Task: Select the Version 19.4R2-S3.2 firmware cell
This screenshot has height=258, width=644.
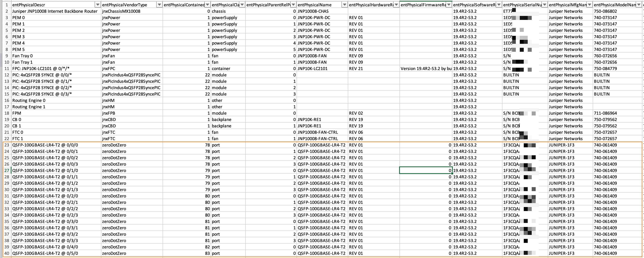Action: pyautogui.click(x=426, y=69)
